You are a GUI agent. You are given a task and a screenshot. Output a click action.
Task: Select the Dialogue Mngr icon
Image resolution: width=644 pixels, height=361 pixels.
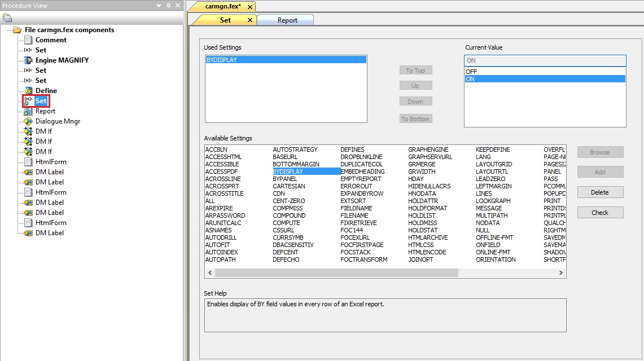[x=28, y=121]
